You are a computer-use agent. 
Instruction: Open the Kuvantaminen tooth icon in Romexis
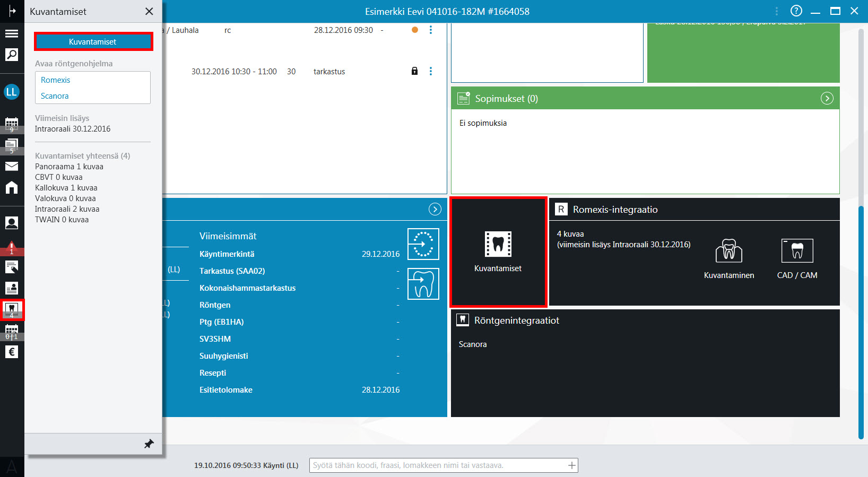[x=729, y=250]
